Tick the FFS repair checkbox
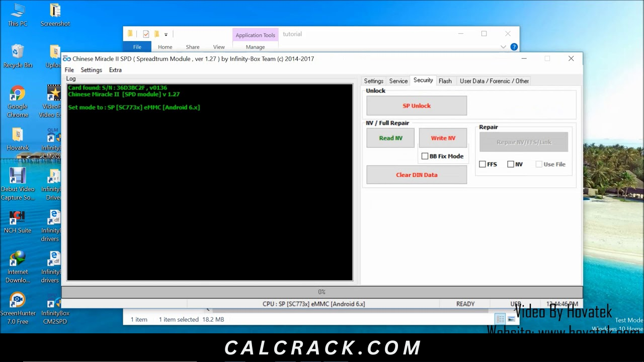The height and width of the screenshot is (362, 644). pyautogui.click(x=482, y=164)
